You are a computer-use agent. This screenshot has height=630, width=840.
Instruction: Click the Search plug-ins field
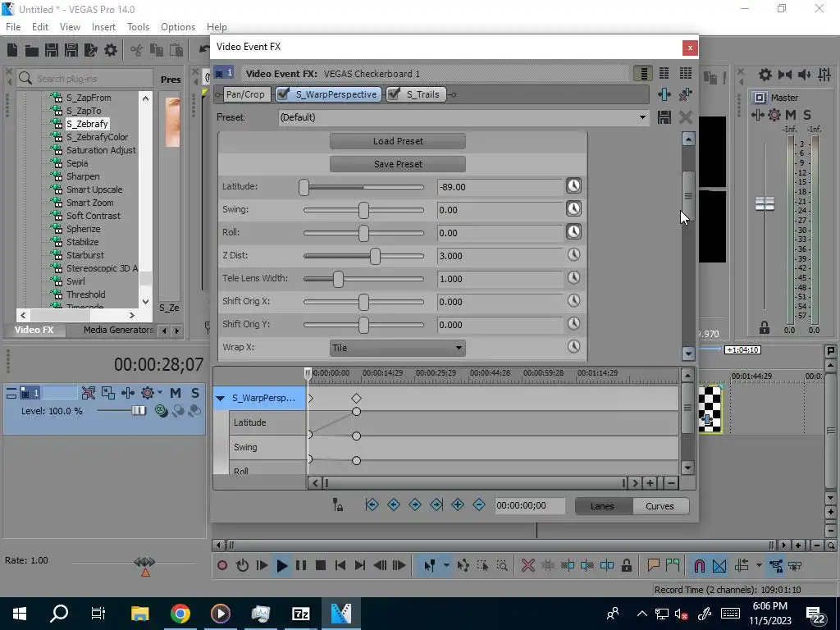pos(85,79)
